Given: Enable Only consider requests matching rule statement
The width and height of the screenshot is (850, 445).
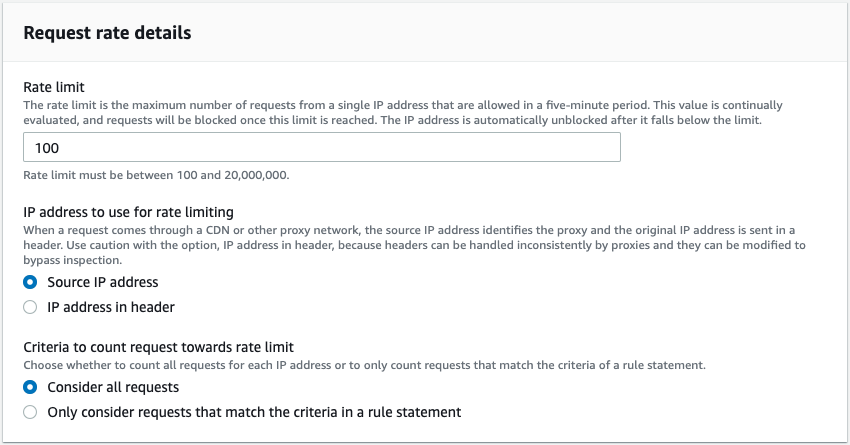Looking at the screenshot, I should [x=30, y=412].
